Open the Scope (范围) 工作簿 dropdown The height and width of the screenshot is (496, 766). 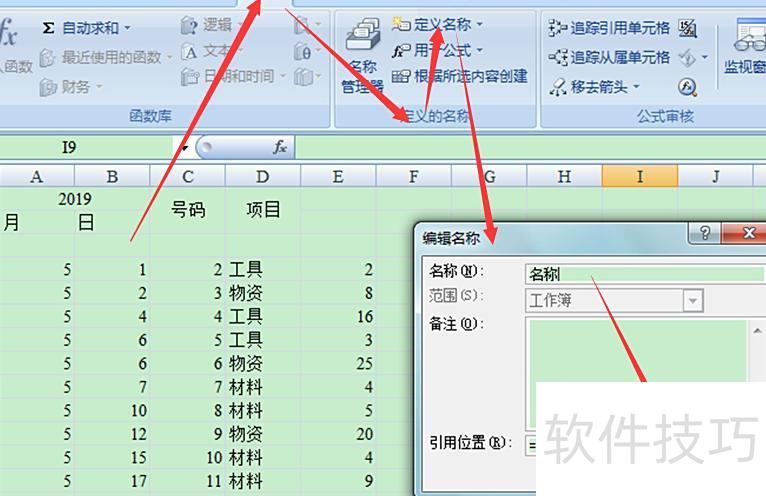pyautogui.click(x=693, y=301)
